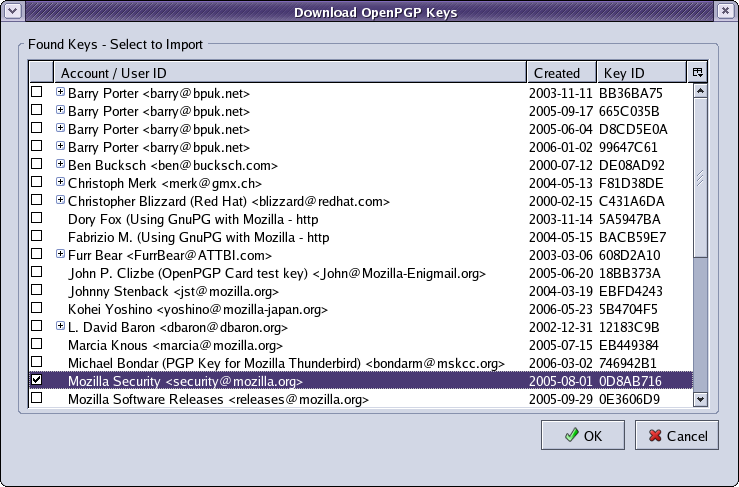The image size is (739, 487).
Task: Check the box for L. David Baron key
Action: tap(36, 326)
